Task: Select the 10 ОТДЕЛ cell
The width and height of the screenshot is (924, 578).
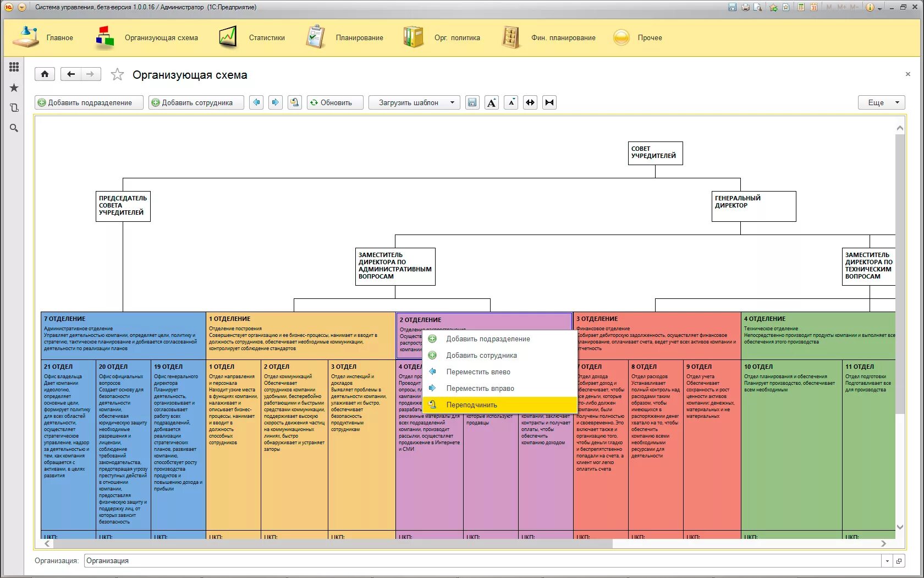Action: click(x=791, y=446)
